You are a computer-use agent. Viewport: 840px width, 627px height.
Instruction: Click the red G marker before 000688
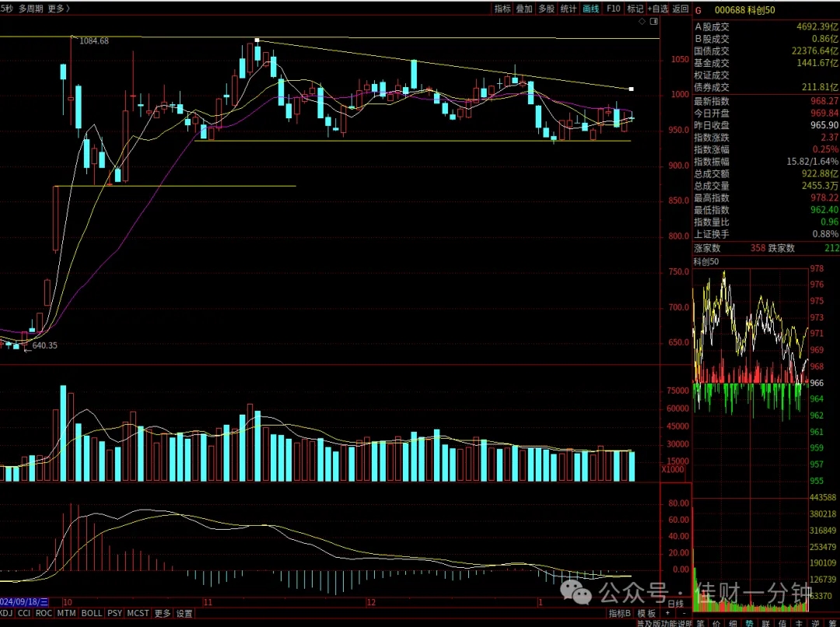click(698, 10)
